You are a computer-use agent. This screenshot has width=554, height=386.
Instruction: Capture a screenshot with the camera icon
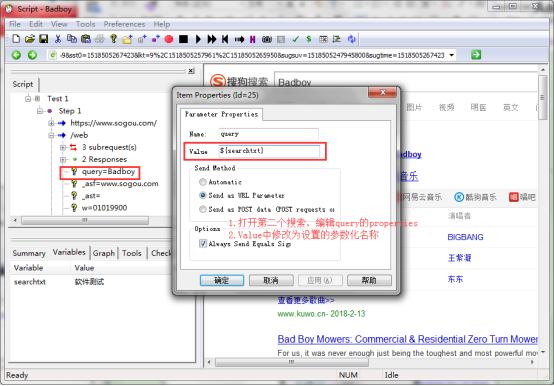[x=267, y=39]
